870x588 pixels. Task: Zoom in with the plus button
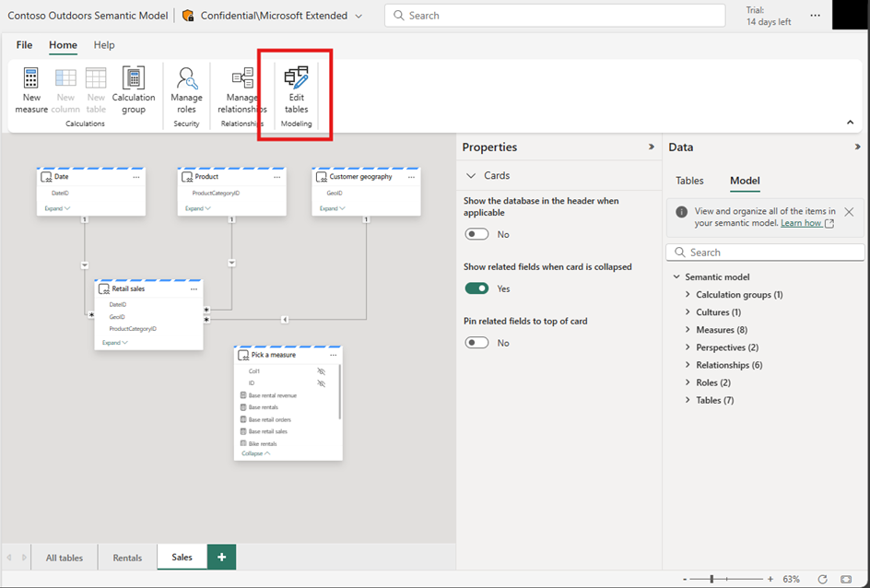770,579
